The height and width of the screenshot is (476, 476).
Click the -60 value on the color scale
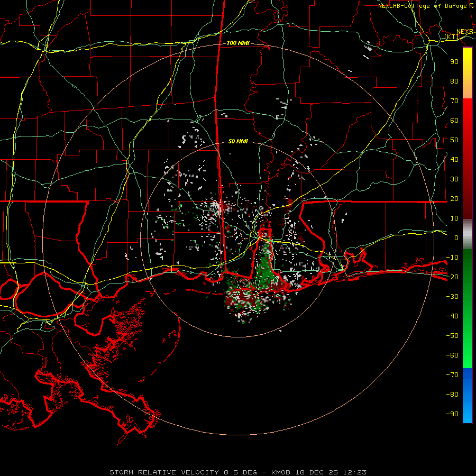[452, 355]
